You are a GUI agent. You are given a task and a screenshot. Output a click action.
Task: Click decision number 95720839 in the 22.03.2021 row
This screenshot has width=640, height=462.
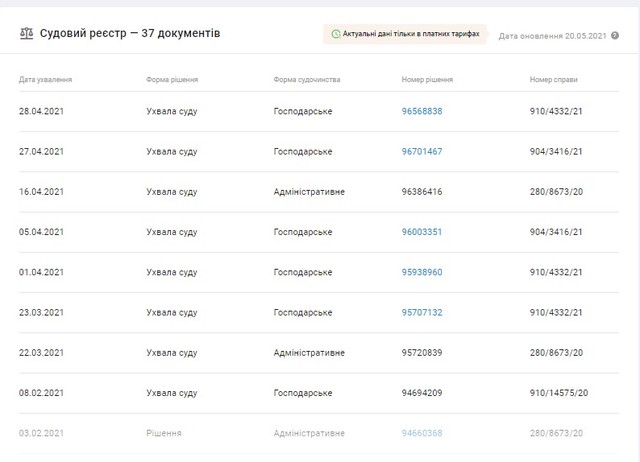421,353
